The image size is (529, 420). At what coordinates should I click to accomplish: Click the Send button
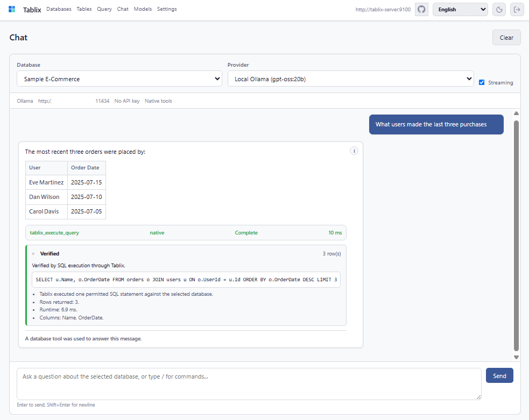point(499,375)
